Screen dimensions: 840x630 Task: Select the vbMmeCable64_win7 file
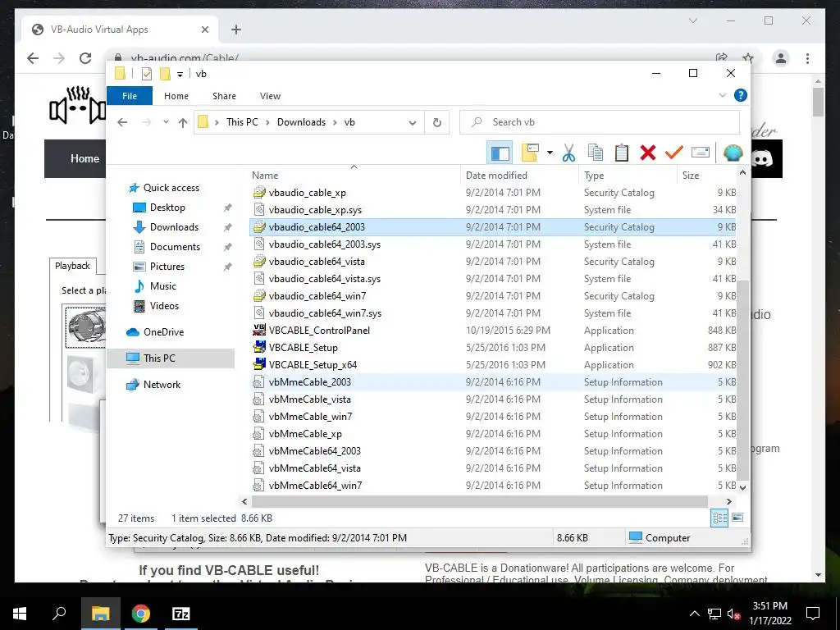pos(492,486)
